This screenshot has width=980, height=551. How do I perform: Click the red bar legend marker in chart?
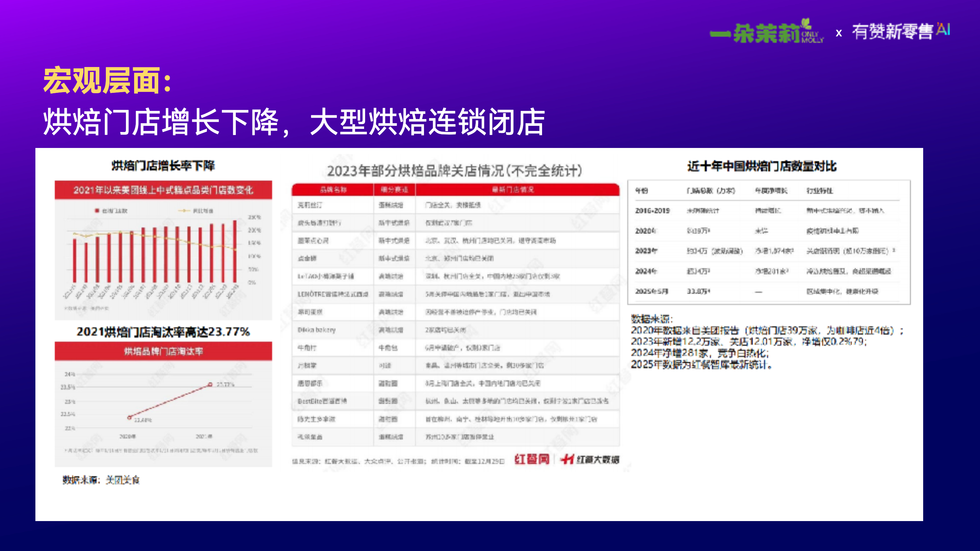click(97, 211)
